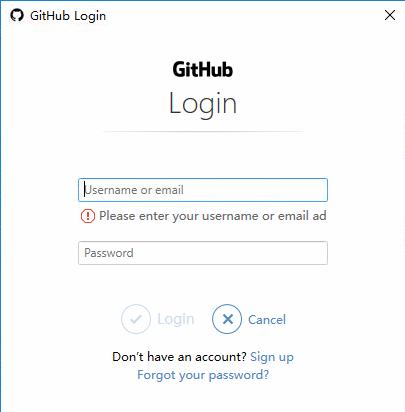
Task: Click the divider line under Login heading
Action: click(203, 132)
